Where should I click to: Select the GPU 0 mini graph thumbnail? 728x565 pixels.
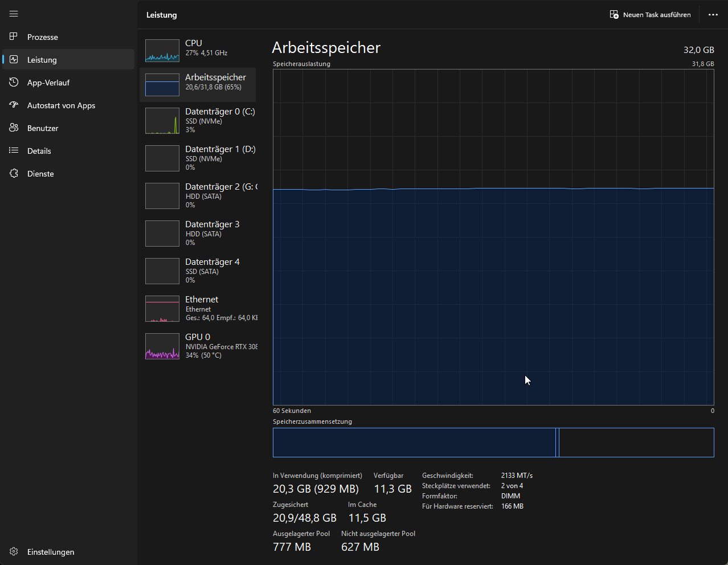[162, 346]
